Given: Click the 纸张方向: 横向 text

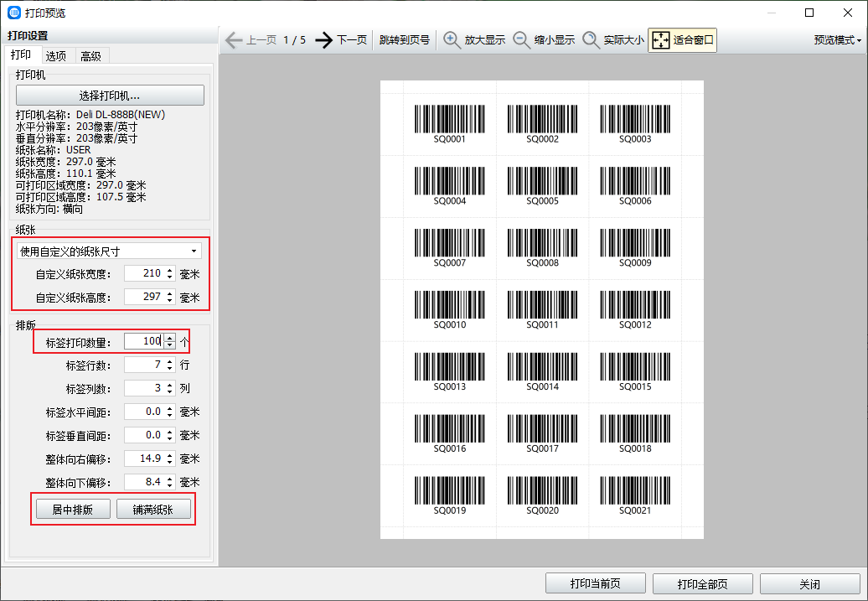Looking at the screenshot, I should tap(49, 209).
